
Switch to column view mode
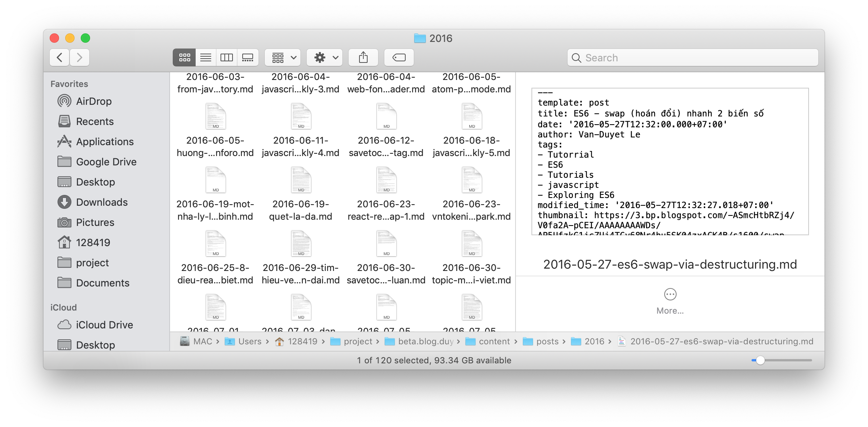pyautogui.click(x=227, y=57)
